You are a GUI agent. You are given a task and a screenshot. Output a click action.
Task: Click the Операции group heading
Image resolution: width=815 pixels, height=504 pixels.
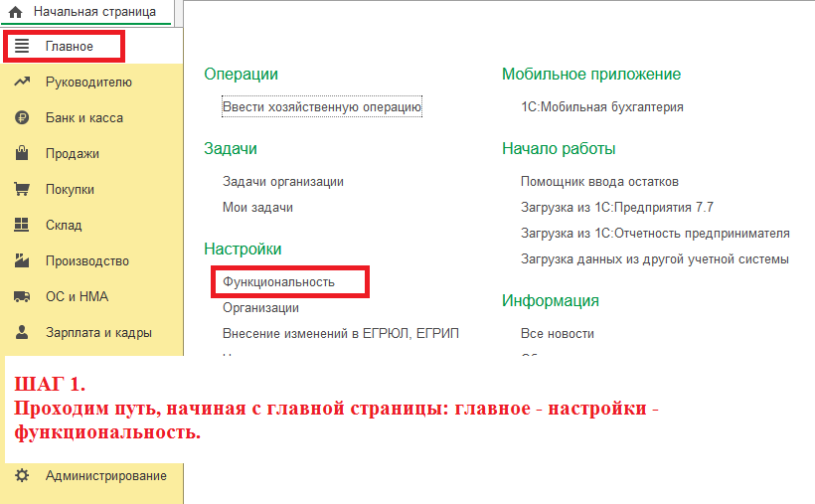click(242, 74)
